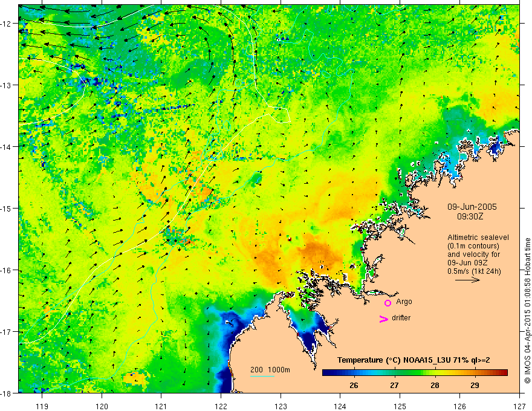Click the latitude label -17

[7, 332]
